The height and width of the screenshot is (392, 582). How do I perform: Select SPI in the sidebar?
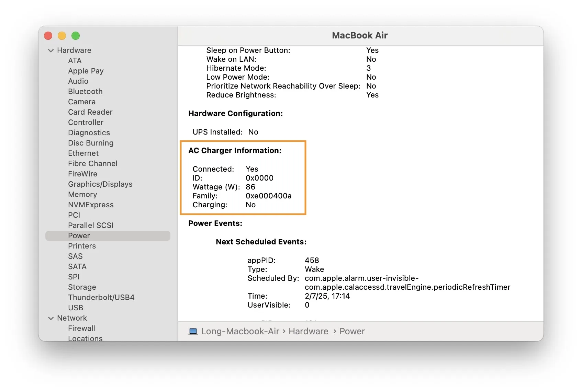(74, 277)
